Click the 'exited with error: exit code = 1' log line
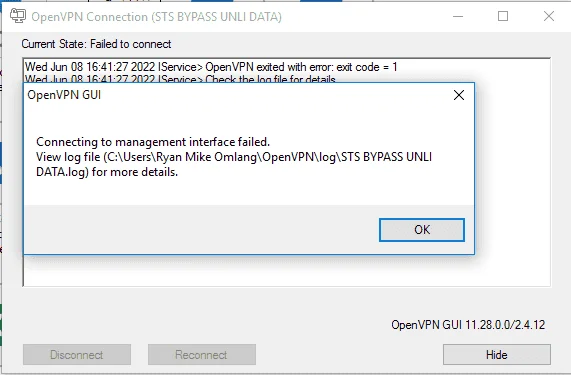The width and height of the screenshot is (571, 375). 211,67
